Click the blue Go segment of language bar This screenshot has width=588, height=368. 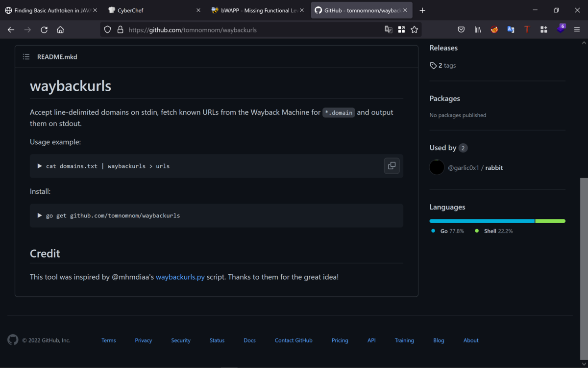pyautogui.click(x=482, y=221)
